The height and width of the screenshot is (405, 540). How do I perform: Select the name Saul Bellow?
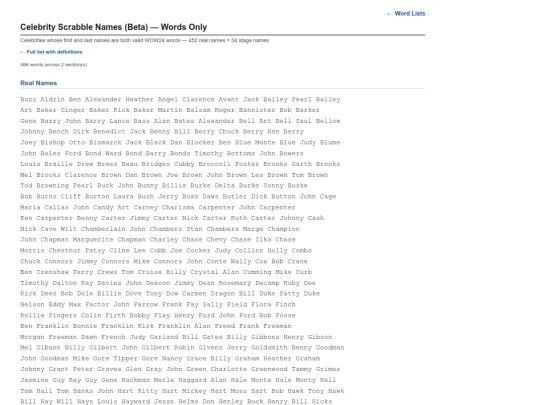point(318,121)
